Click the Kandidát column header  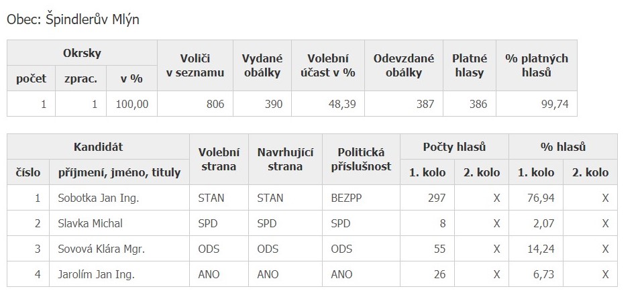(98, 147)
